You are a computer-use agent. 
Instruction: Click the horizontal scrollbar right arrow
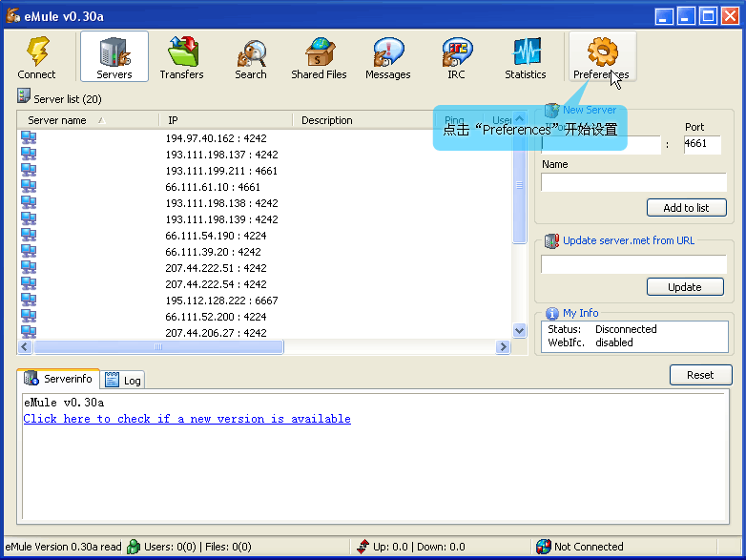pyautogui.click(x=503, y=347)
